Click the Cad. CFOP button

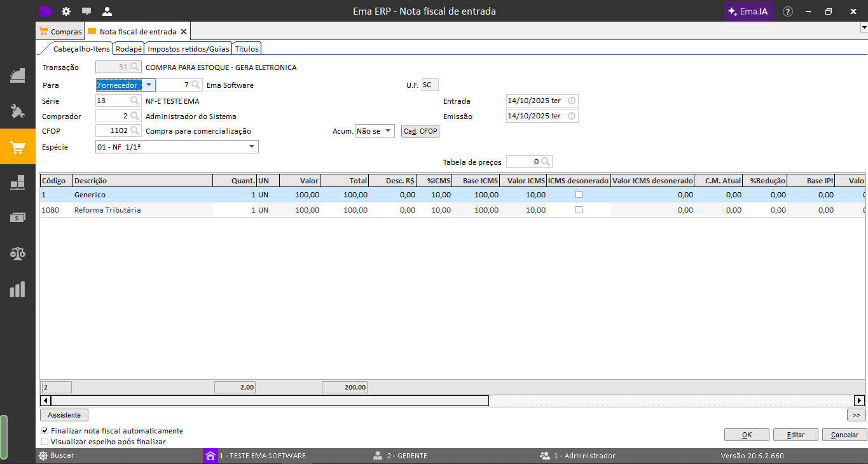tap(420, 131)
